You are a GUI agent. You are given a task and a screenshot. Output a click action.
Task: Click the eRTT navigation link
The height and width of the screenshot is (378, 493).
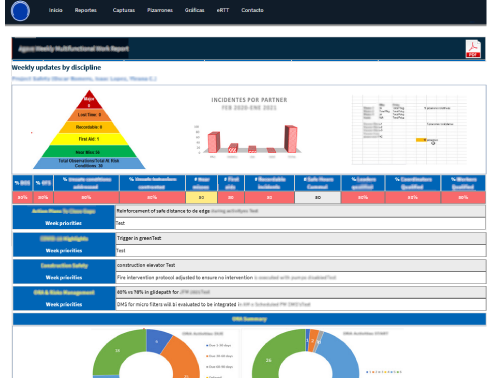click(223, 10)
